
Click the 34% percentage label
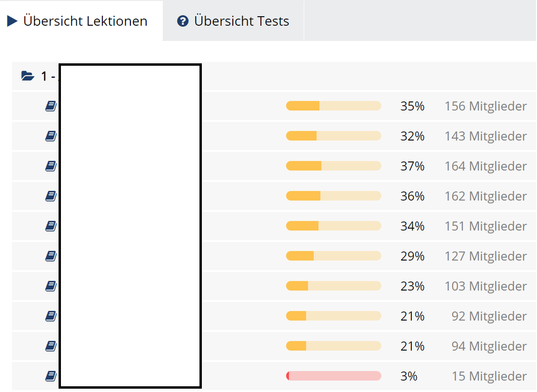(412, 226)
